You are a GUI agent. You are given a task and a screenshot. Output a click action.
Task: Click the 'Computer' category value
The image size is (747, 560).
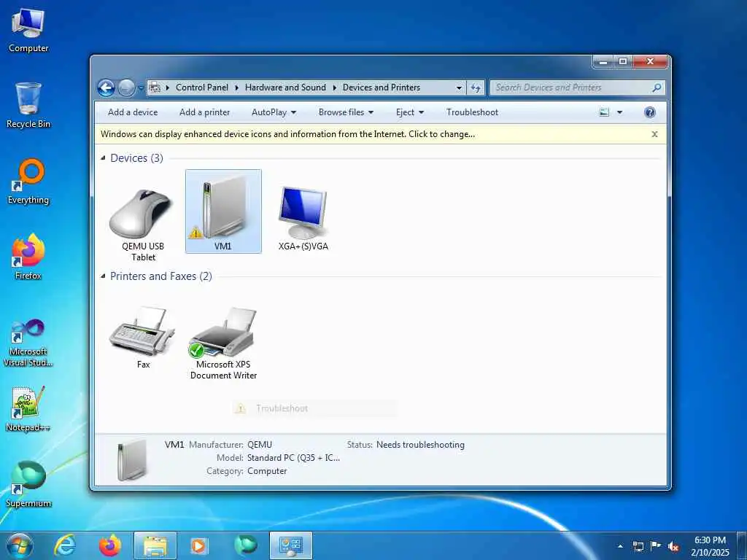click(x=267, y=472)
